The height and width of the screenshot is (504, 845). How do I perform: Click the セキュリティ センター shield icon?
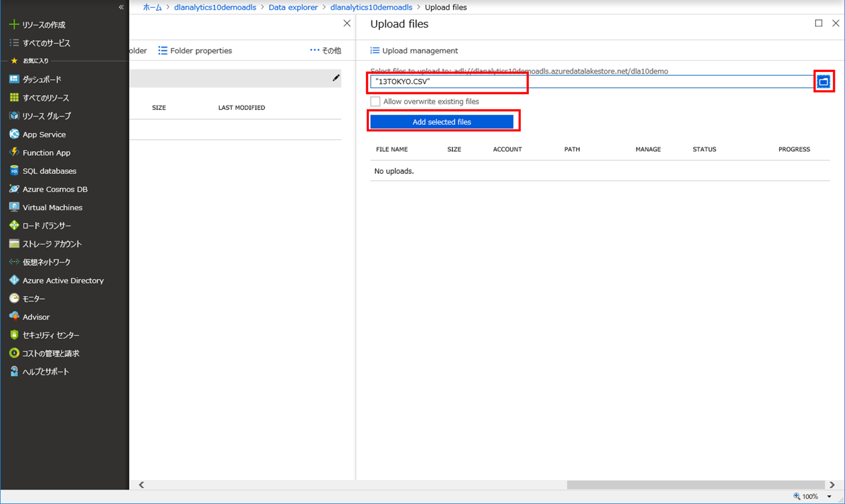(x=14, y=335)
